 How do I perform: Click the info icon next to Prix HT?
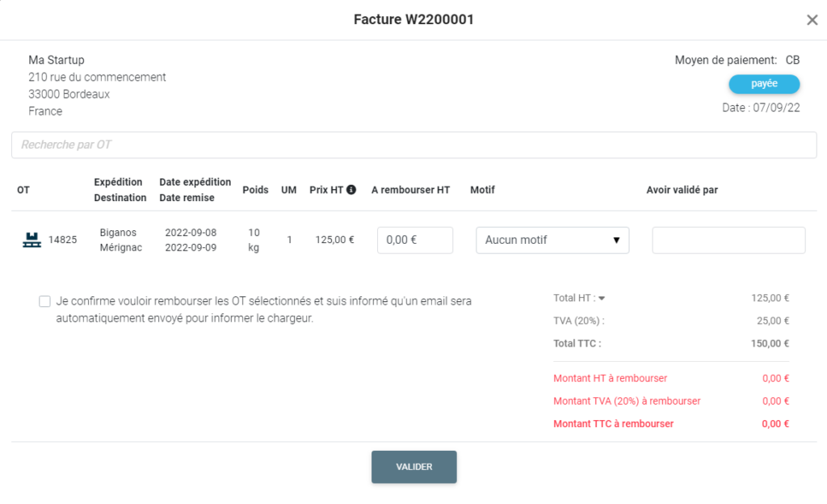(x=351, y=191)
